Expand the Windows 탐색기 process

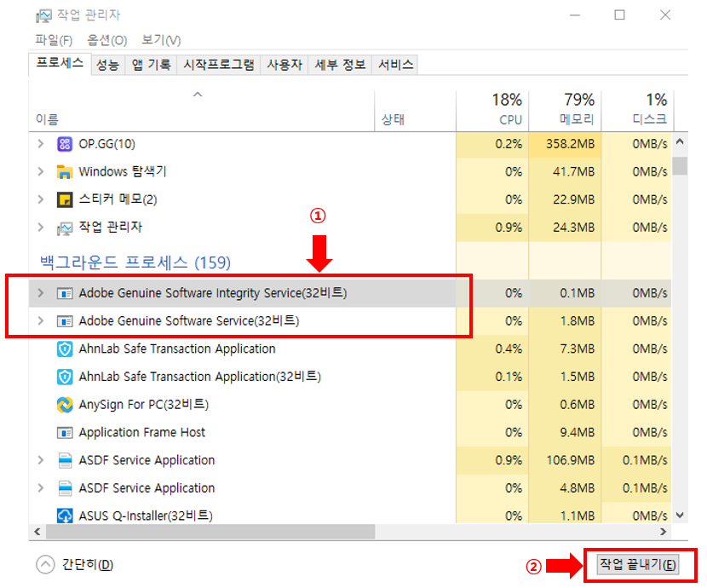tap(41, 172)
